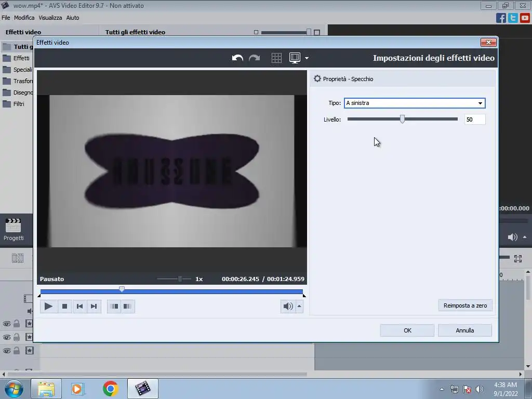The image size is (532, 399).
Task: Click the small thumbnail size icon
Action: (x=256, y=32)
